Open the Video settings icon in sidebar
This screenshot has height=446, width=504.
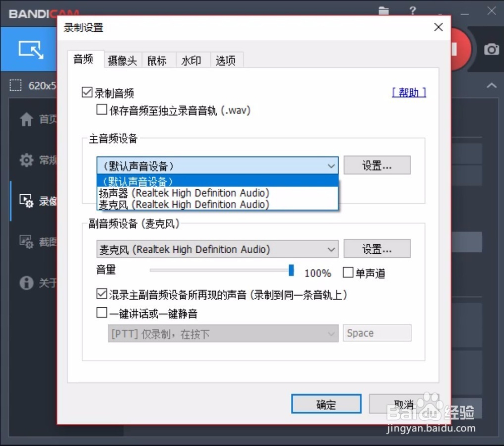click(x=26, y=201)
